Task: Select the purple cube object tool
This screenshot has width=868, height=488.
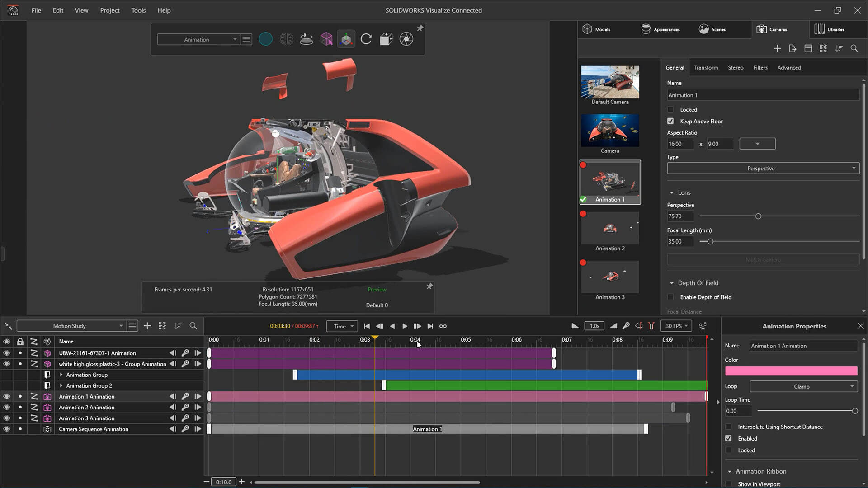Action: pyautogui.click(x=326, y=39)
